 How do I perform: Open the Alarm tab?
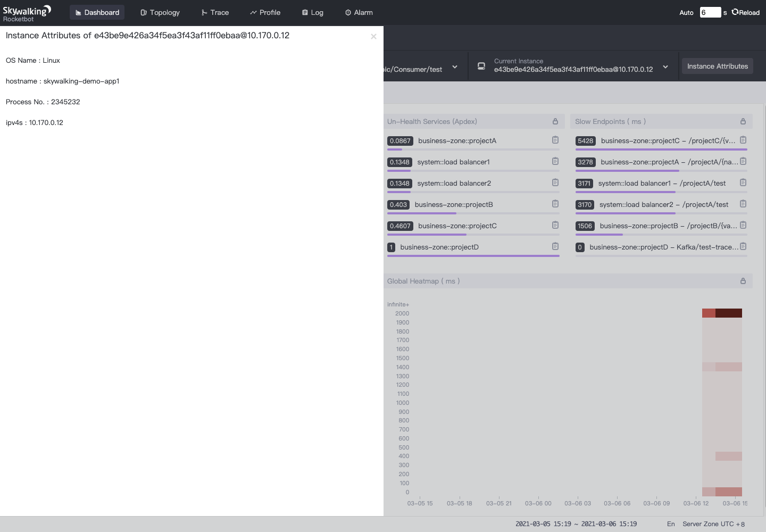point(359,12)
